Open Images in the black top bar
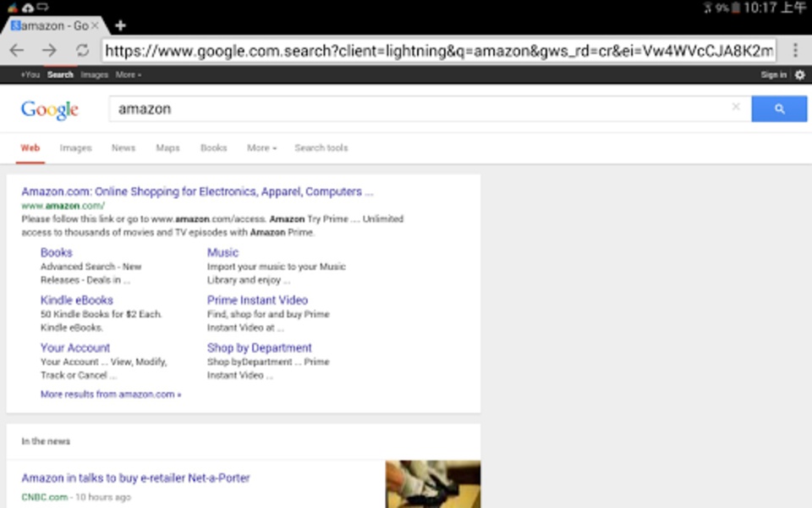 [x=94, y=75]
